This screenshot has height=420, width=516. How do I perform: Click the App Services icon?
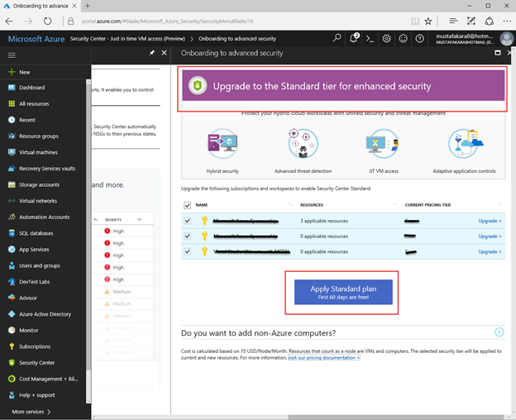(x=12, y=250)
